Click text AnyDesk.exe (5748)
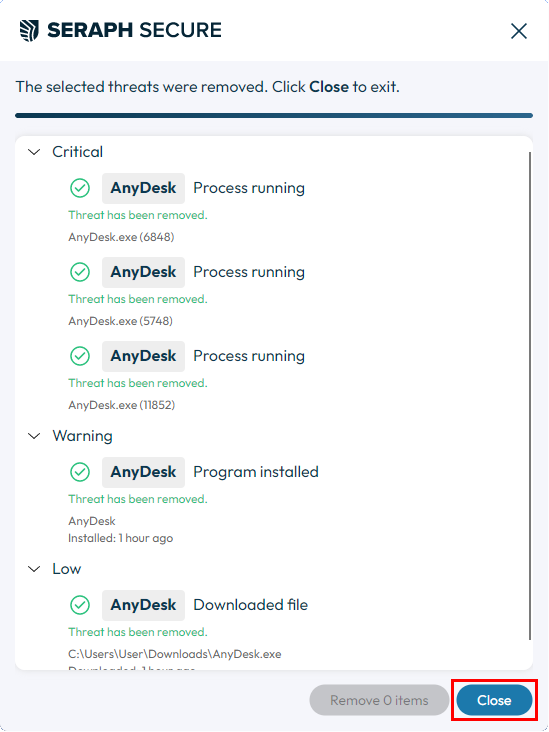Image resolution: width=549 pixels, height=732 pixels. [120, 321]
